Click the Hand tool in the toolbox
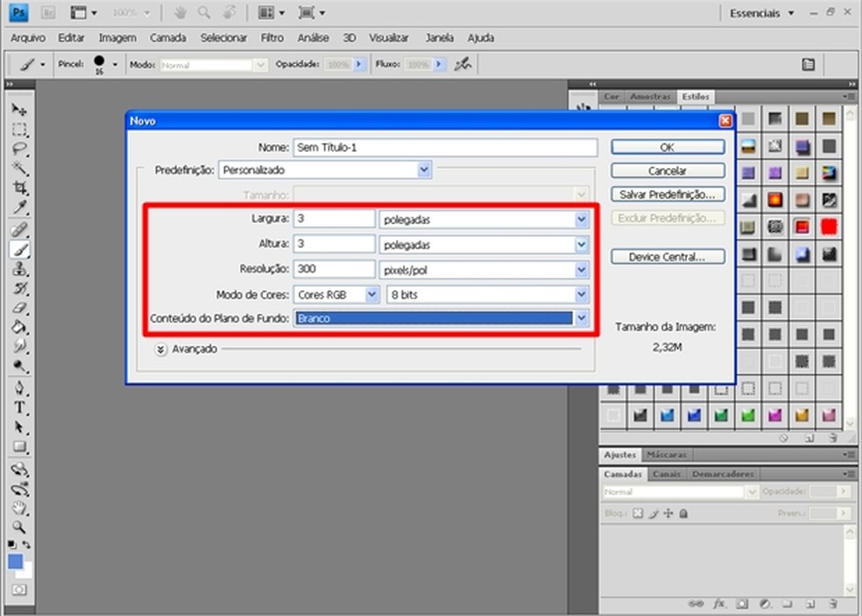This screenshot has width=862, height=616. click(x=20, y=508)
